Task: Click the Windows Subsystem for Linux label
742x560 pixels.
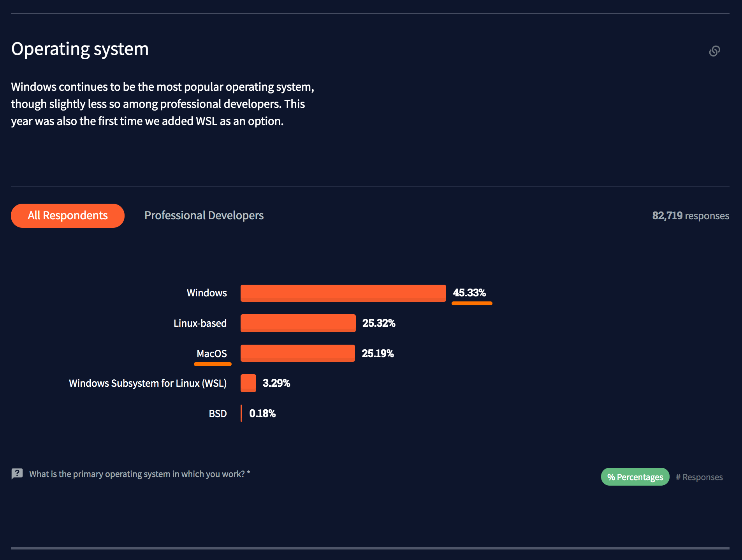Action: (148, 383)
